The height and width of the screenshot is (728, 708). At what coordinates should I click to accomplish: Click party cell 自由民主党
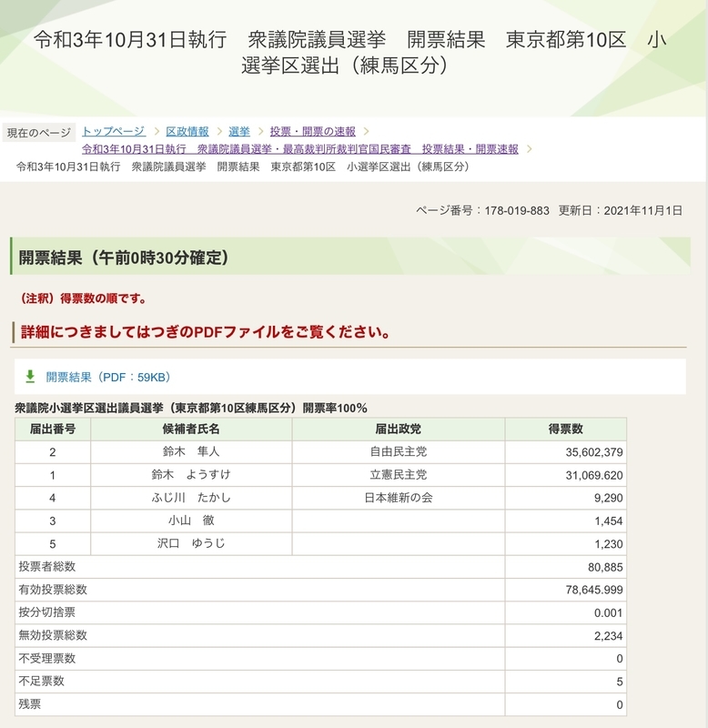click(398, 451)
